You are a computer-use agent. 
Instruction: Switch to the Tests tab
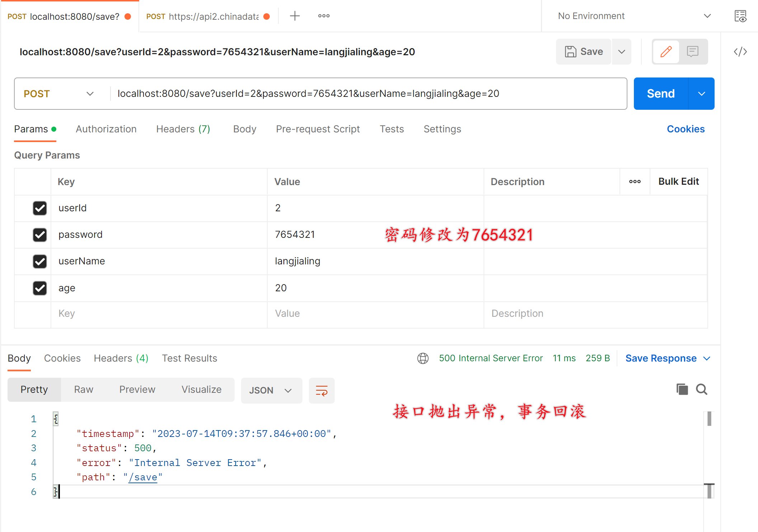coord(392,129)
